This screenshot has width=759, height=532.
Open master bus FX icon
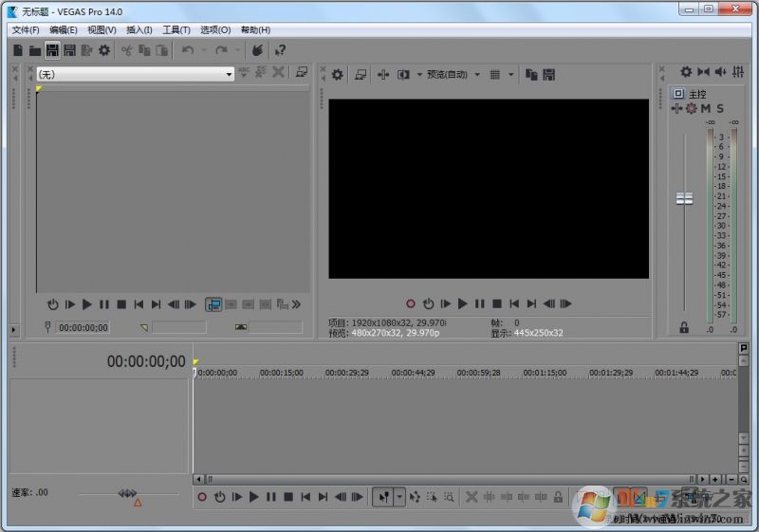pyautogui.click(x=676, y=108)
